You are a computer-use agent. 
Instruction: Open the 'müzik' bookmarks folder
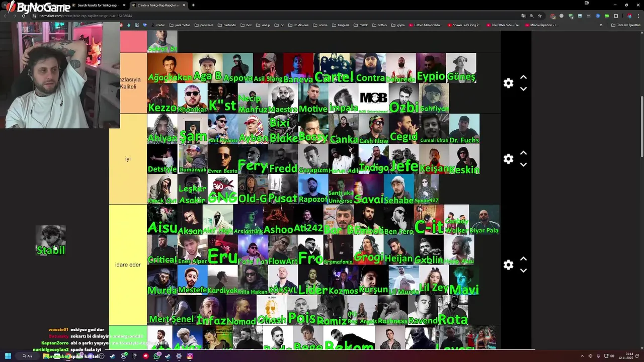362,25
